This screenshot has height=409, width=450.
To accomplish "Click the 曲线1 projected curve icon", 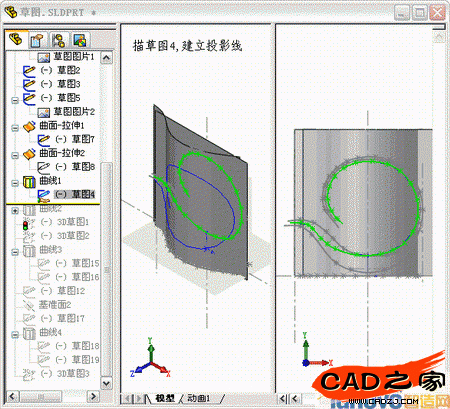I will click(x=29, y=181).
